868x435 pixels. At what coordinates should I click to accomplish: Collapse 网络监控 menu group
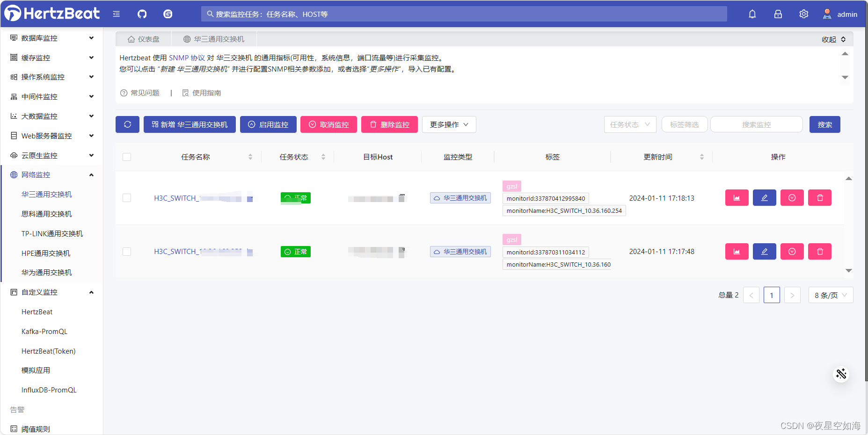pyautogui.click(x=52, y=174)
